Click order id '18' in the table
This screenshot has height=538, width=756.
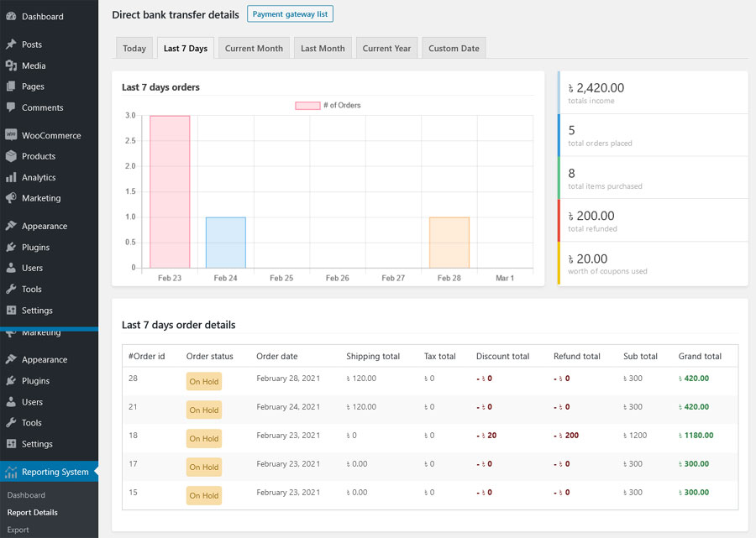133,436
